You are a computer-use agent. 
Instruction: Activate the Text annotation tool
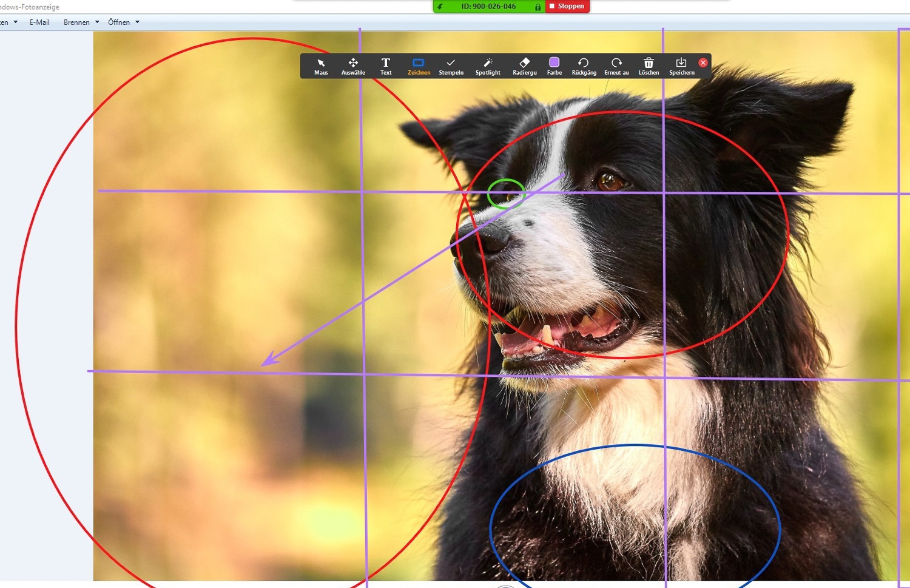[x=386, y=66]
